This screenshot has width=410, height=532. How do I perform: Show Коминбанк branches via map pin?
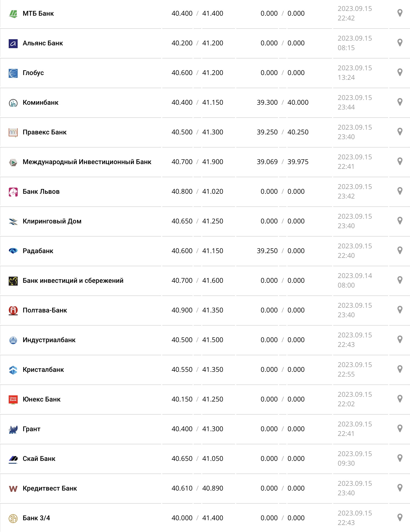(x=400, y=102)
